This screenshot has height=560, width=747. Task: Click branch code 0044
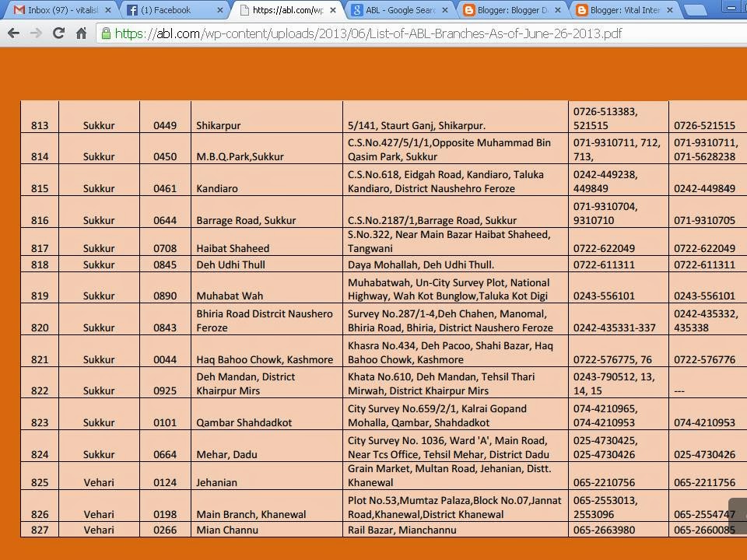pyautogui.click(x=165, y=359)
